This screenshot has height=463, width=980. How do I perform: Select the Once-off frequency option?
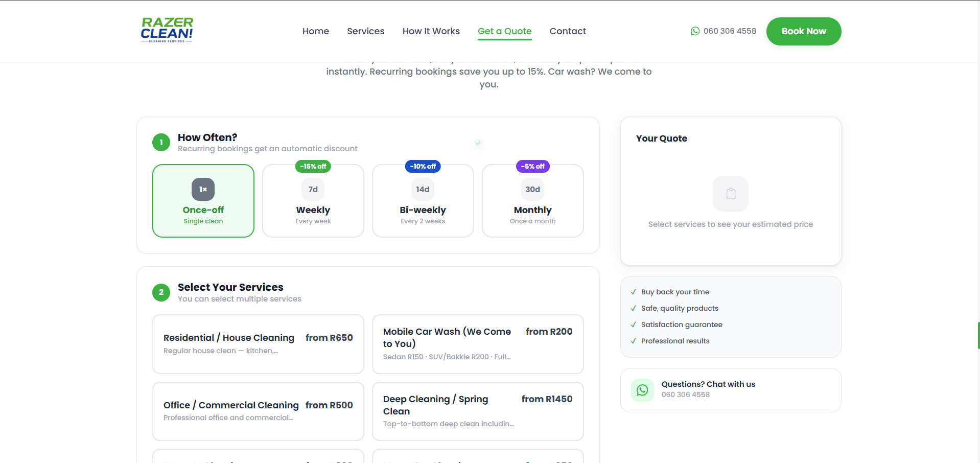[x=203, y=201]
